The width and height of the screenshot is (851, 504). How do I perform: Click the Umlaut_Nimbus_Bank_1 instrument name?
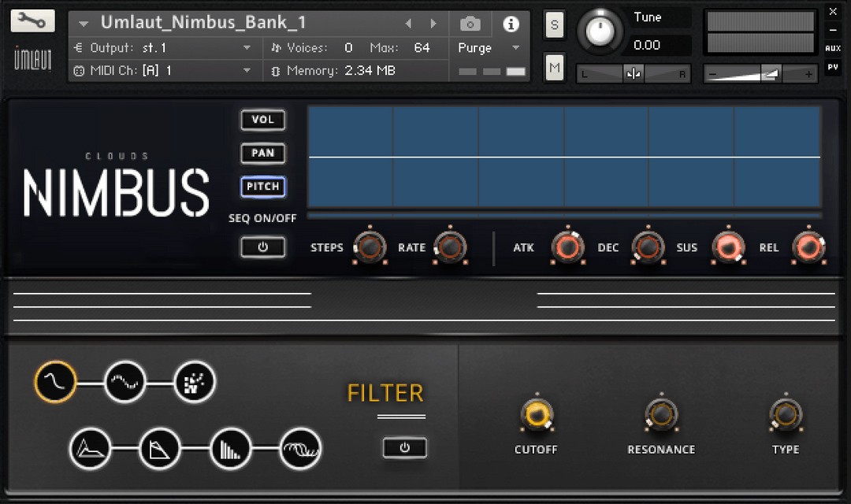point(203,22)
